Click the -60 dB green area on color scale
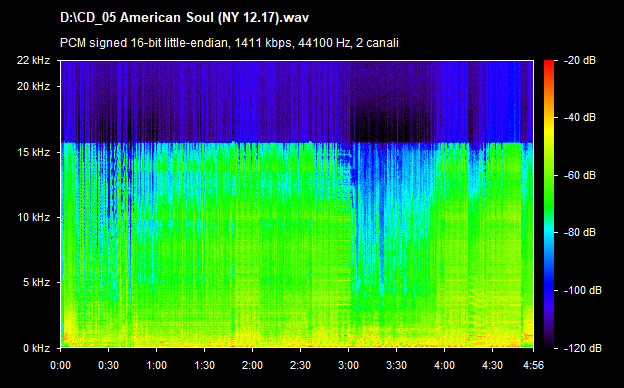Screen dimensions: 624x388 click(549, 175)
